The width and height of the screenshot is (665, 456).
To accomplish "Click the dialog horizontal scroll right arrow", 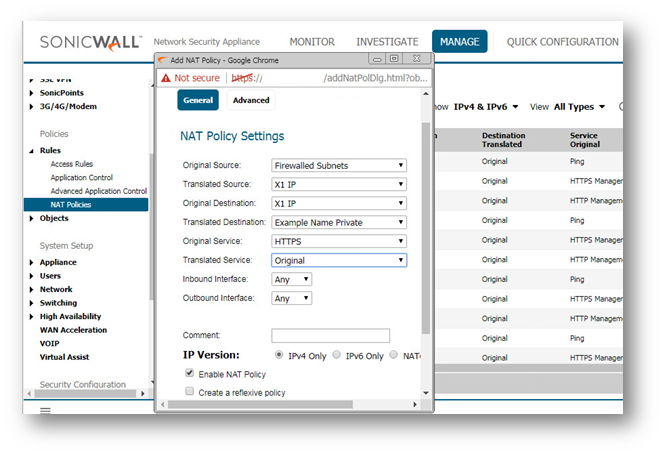I will pyautogui.click(x=415, y=405).
